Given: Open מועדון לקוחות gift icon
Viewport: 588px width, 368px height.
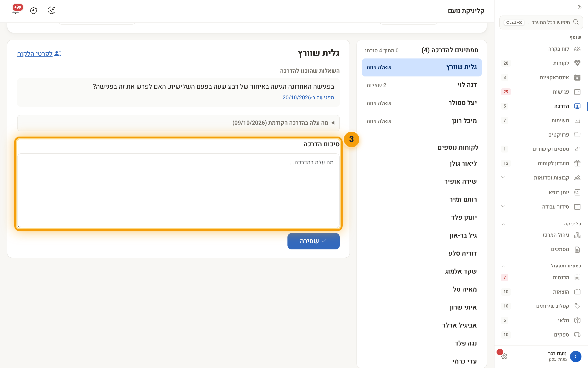Looking at the screenshot, I should (x=577, y=163).
